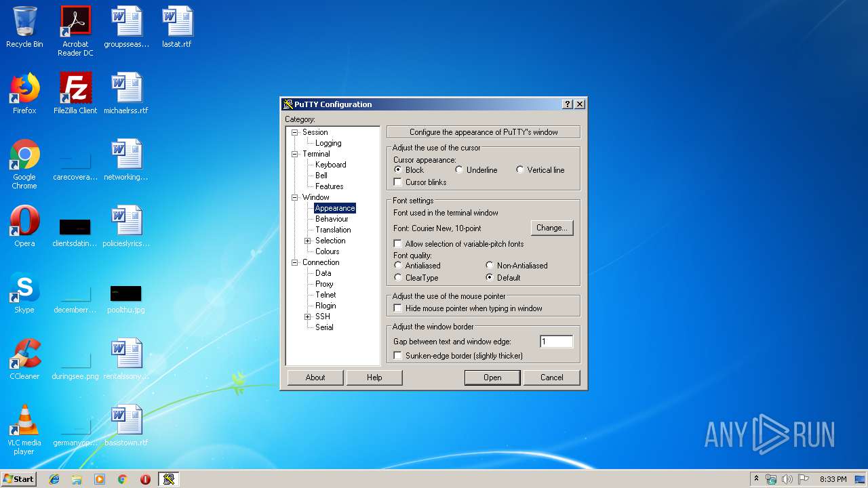
Task: Open the policieslyrics document icon
Action: (x=126, y=226)
